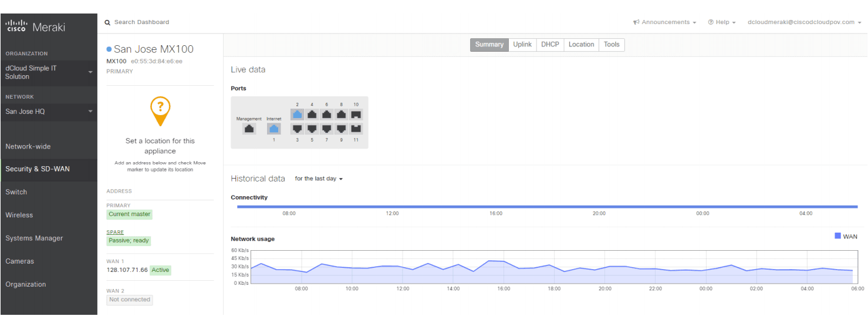Open the Cameras sidebar menu

49,261
